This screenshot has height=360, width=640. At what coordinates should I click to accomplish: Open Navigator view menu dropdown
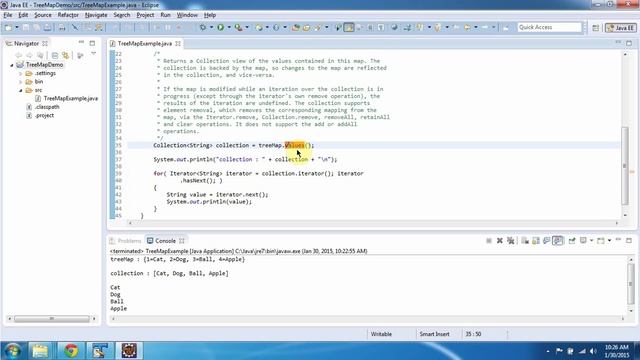(x=93, y=54)
